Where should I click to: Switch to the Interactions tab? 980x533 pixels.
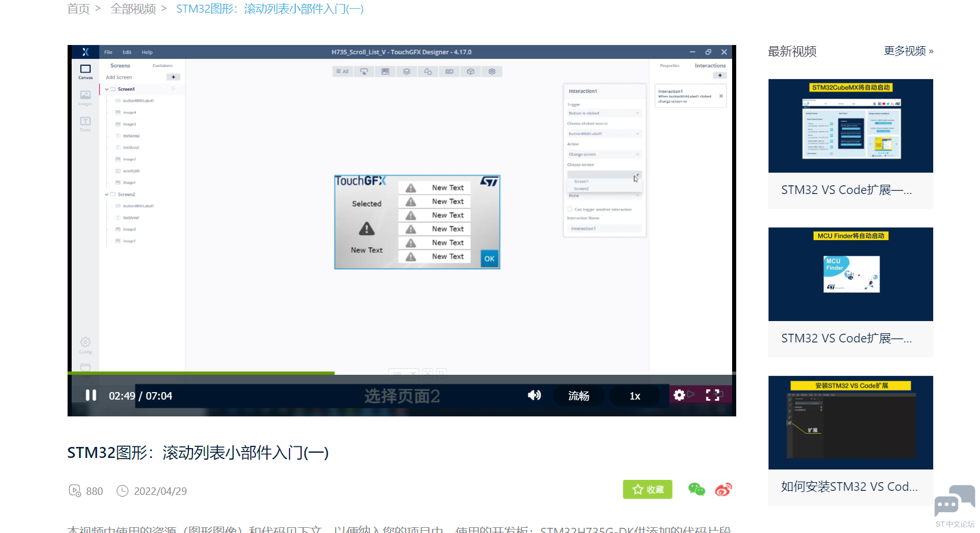pos(710,66)
